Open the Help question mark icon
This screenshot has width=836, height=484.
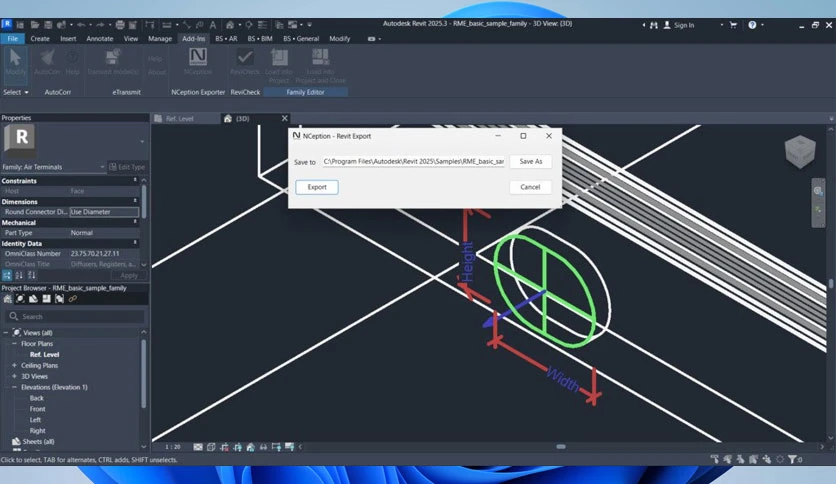click(752, 25)
